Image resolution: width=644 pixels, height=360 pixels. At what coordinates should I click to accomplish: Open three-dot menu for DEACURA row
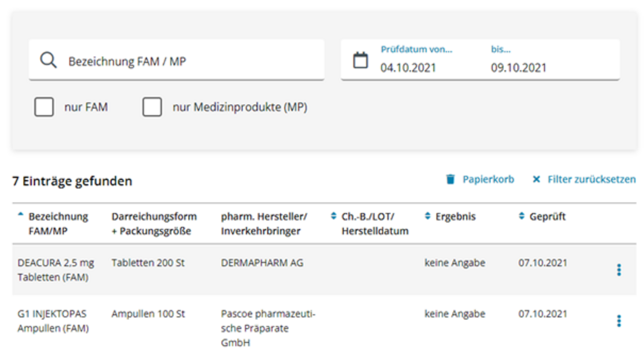[x=619, y=270]
